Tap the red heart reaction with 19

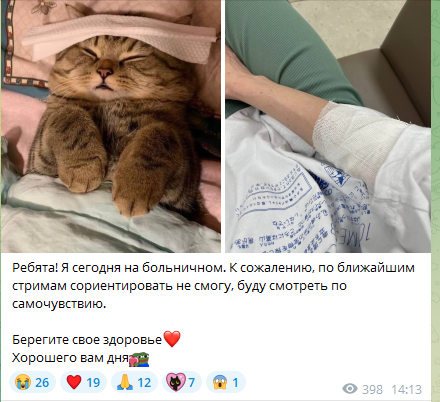tap(83, 382)
